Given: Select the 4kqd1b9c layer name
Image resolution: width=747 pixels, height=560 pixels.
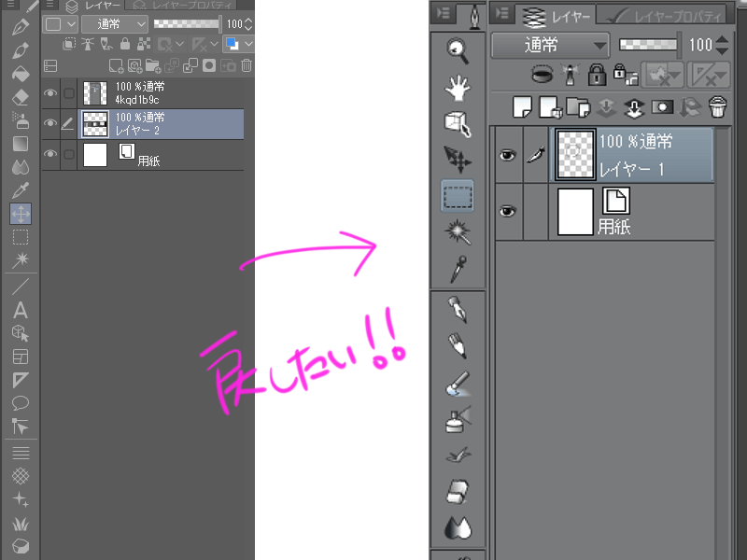Looking at the screenshot, I should point(137,100).
